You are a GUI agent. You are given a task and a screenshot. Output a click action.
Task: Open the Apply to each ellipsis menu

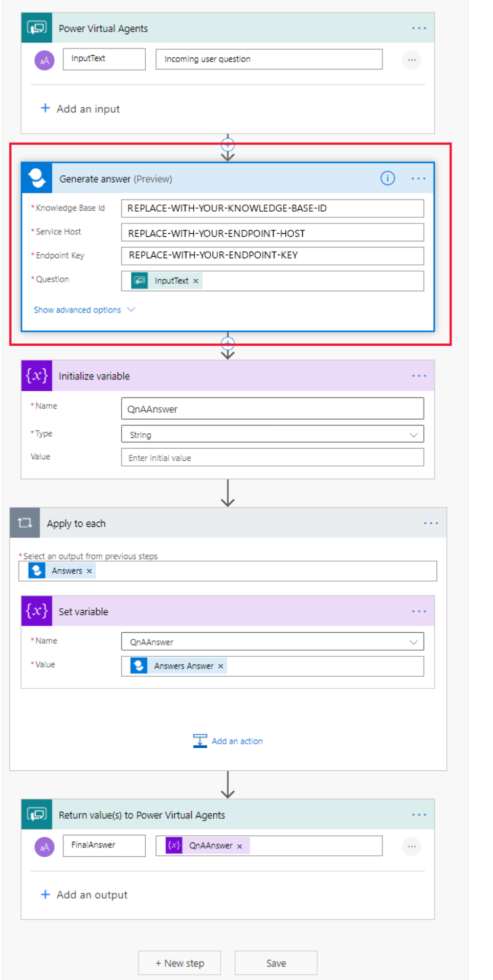431,523
